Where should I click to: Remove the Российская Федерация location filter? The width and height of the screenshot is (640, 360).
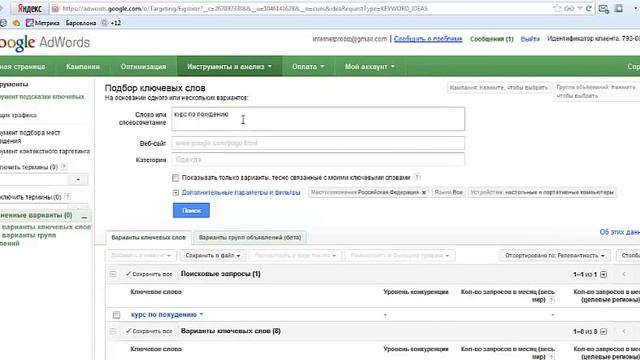pyautogui.click(x=424, y=192)
